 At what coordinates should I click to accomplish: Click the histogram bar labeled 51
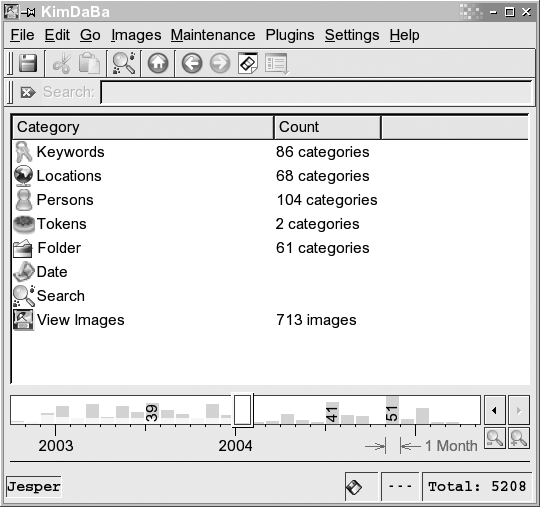point(392,410)
